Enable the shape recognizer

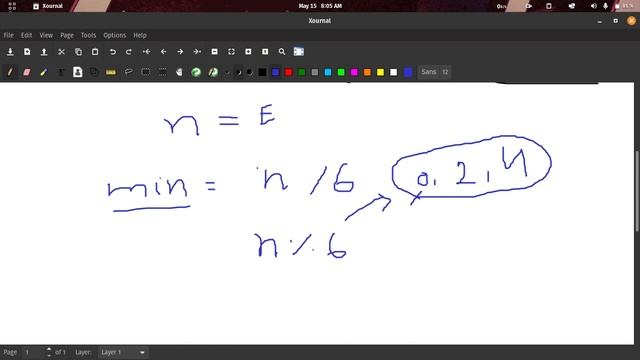(94, 72)
